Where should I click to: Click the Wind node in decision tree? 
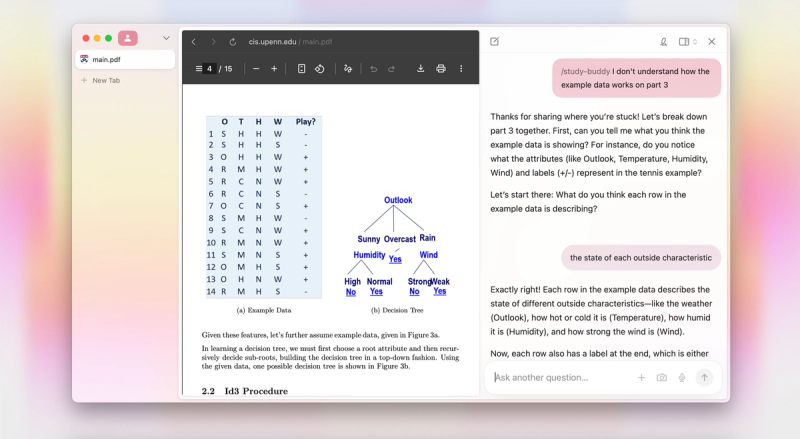429,255
